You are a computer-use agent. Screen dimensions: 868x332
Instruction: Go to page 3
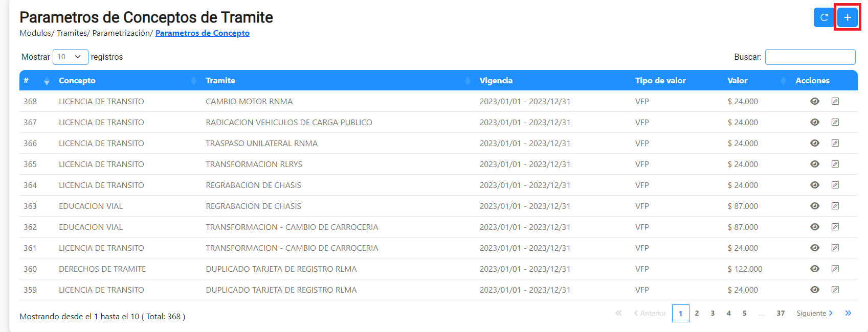pyautogui.click(x=713, y=313)
